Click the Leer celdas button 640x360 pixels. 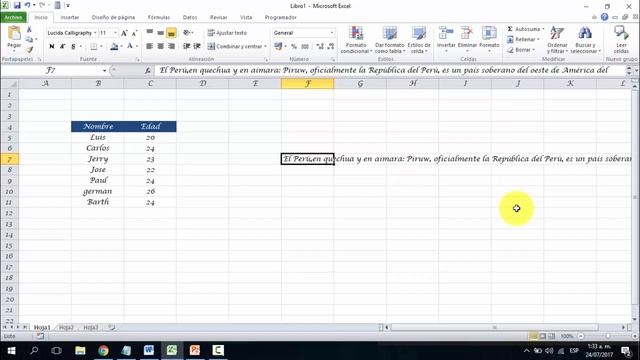[621, 40]
